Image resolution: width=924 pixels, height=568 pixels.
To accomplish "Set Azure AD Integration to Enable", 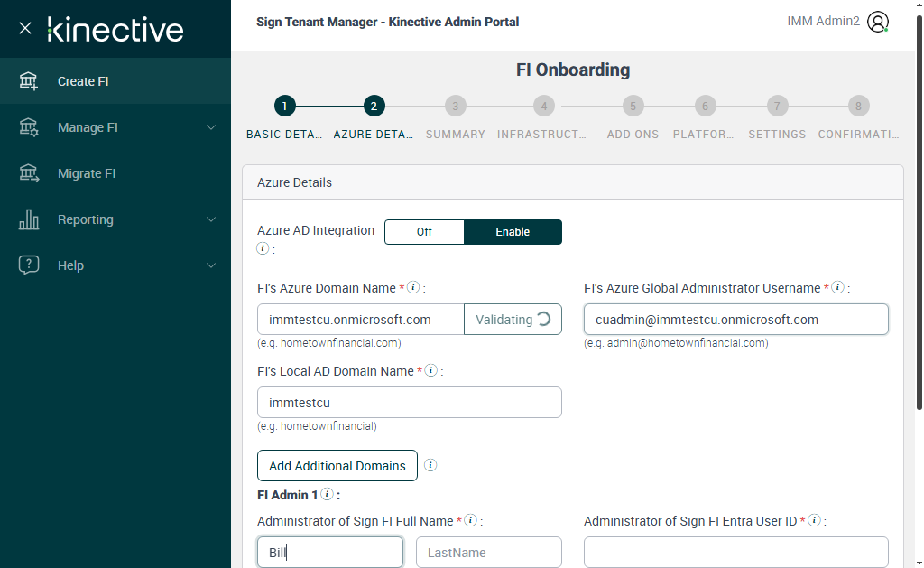I will click(513, 232).
